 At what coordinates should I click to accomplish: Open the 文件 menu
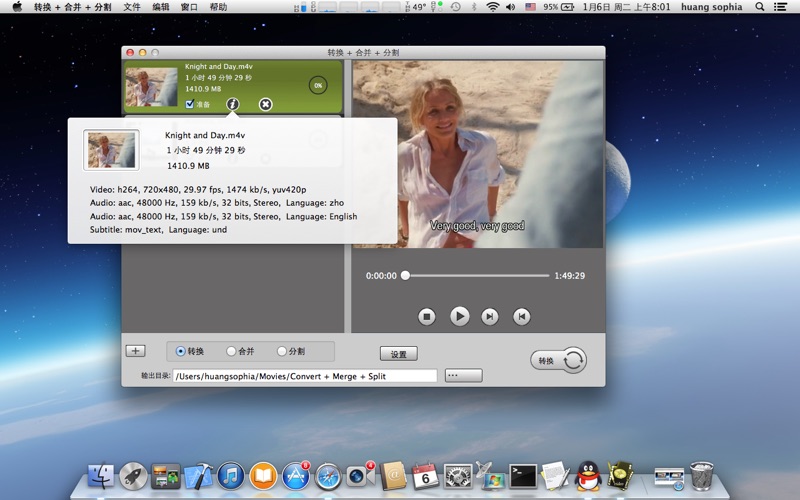pyautogui.click(x=132, y=7)
